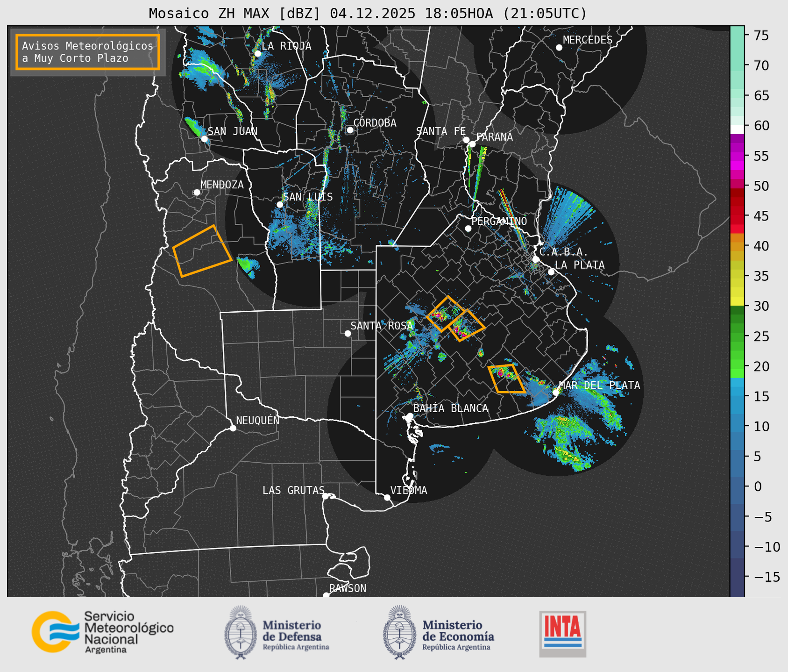Click the BAHÍA BLANCA city label
The image size is (788, 672).
(451, 408)
